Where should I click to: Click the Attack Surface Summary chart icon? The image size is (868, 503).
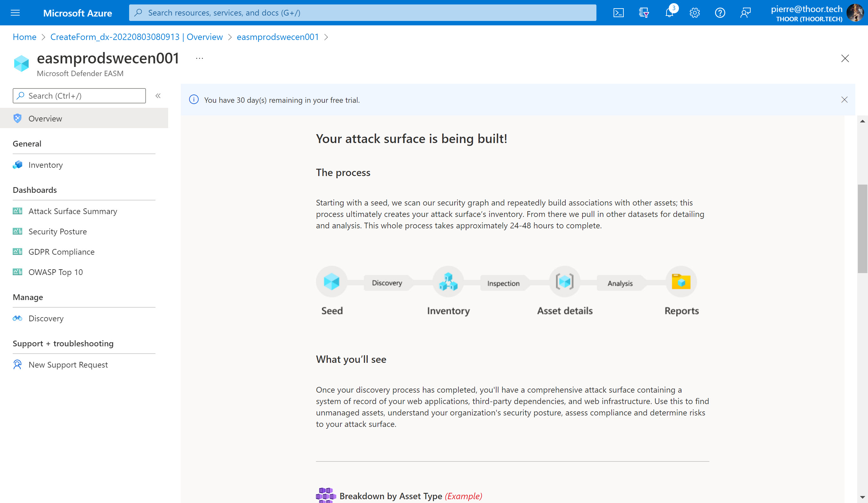coord(17,211)
